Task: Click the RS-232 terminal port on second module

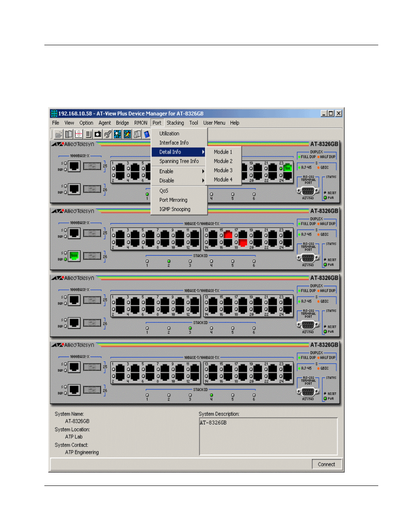Action: 308,258
